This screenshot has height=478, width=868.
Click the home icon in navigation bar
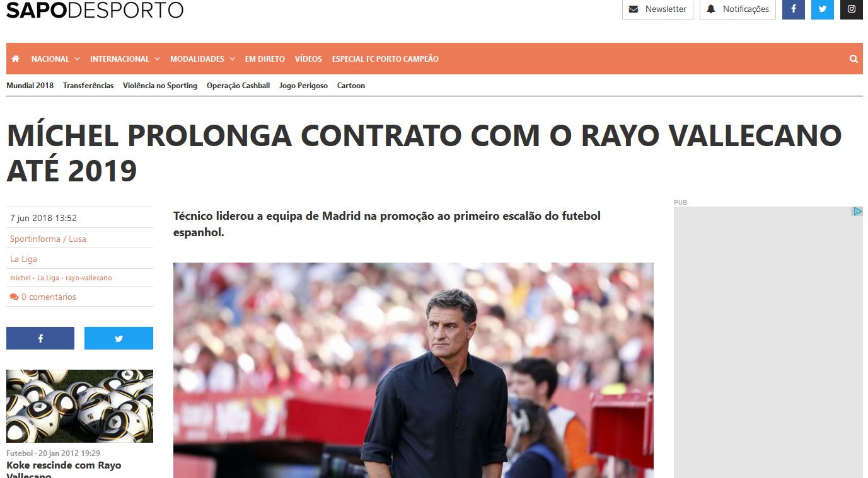tap(16, 59)
